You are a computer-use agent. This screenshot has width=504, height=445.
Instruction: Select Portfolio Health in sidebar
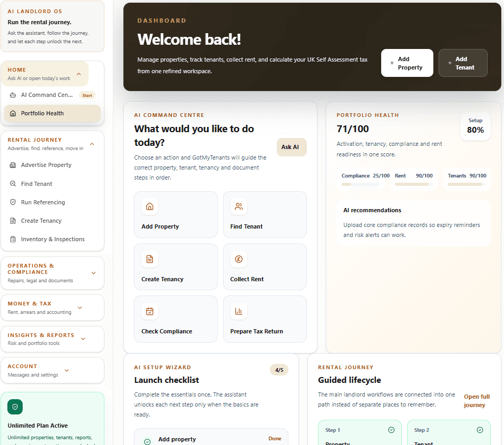click(52, 113)
